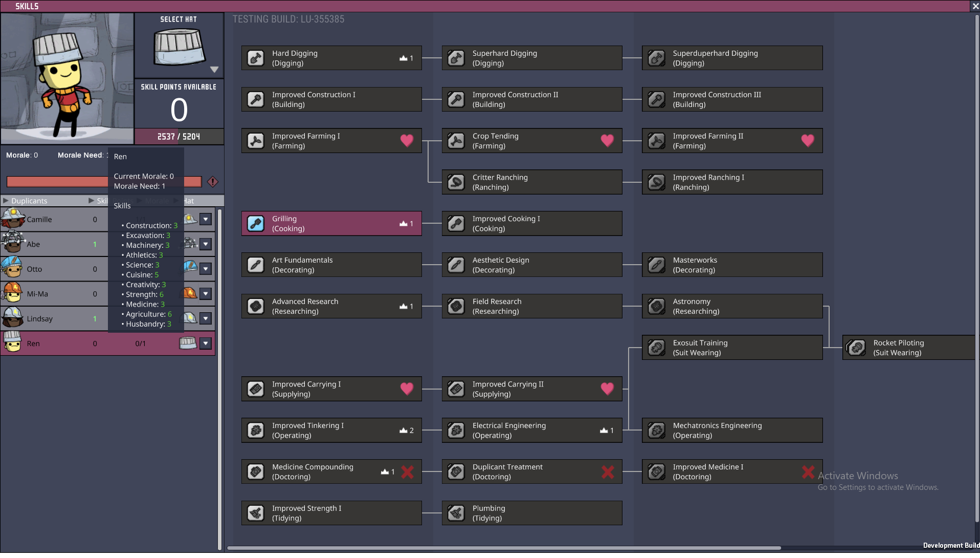Click the Rocket Piloting skill icon
Viewport: 980px width, 558px height.
click(x=856, y=348)
